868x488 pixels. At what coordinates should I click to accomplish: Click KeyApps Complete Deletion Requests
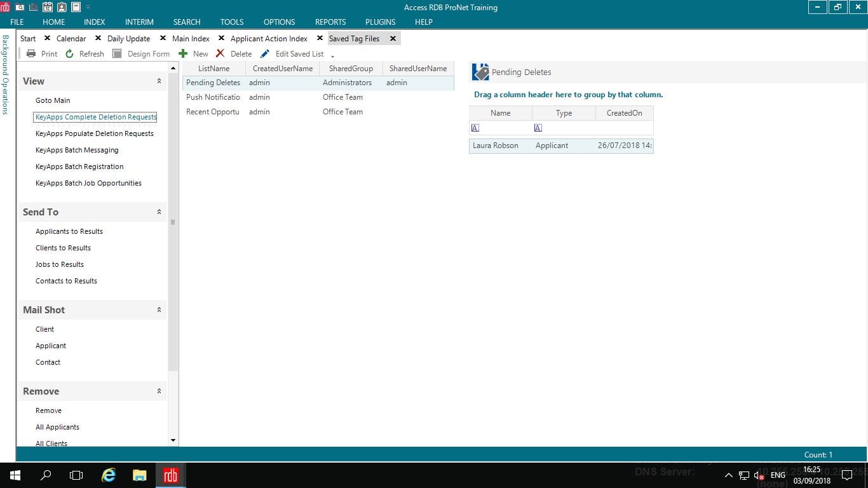click(x=95, y=117)
